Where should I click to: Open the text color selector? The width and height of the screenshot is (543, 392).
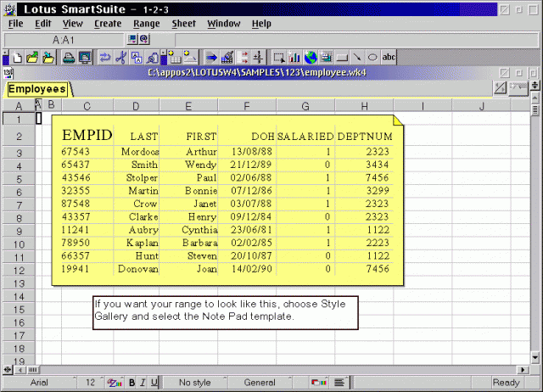[x=115, y=383]
